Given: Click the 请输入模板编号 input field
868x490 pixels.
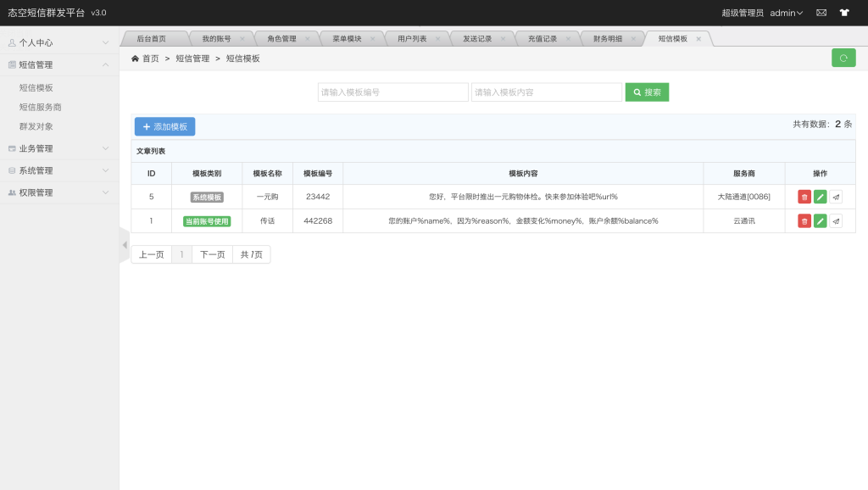Looking at the screenshot, I should pos(392,92).
